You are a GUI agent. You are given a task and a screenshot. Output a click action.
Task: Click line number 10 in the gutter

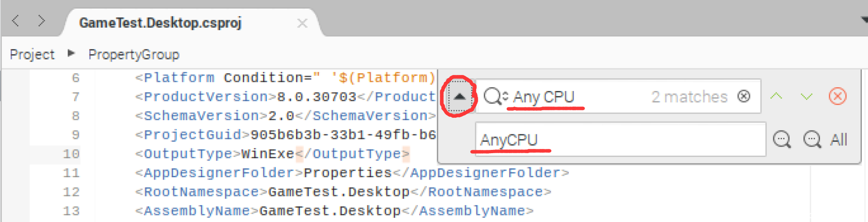(71, 154)
